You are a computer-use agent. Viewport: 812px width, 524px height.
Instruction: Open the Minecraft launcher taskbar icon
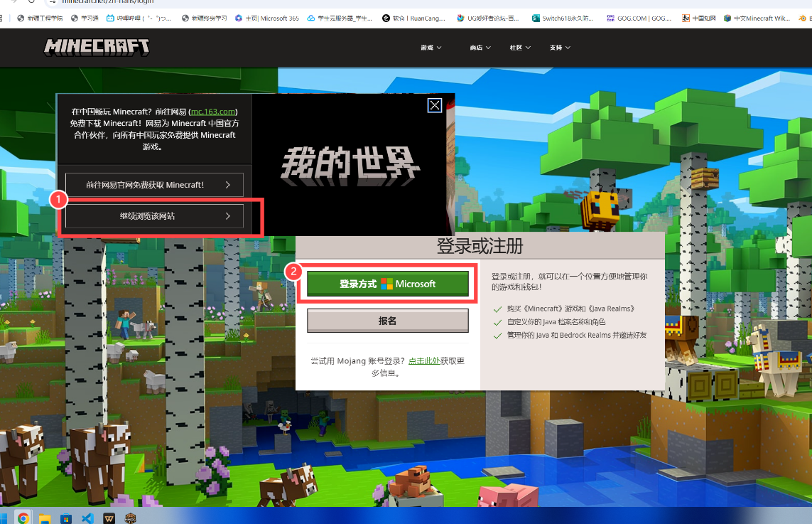pos(131,518)
